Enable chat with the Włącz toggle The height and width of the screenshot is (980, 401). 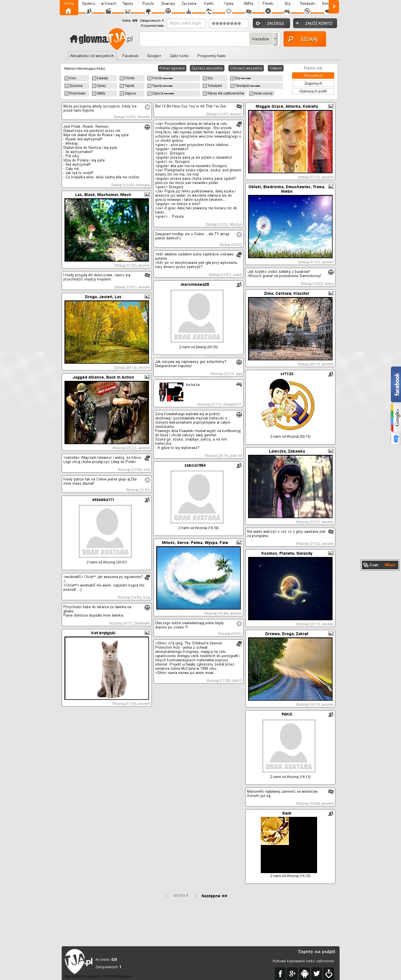[389, 565]
